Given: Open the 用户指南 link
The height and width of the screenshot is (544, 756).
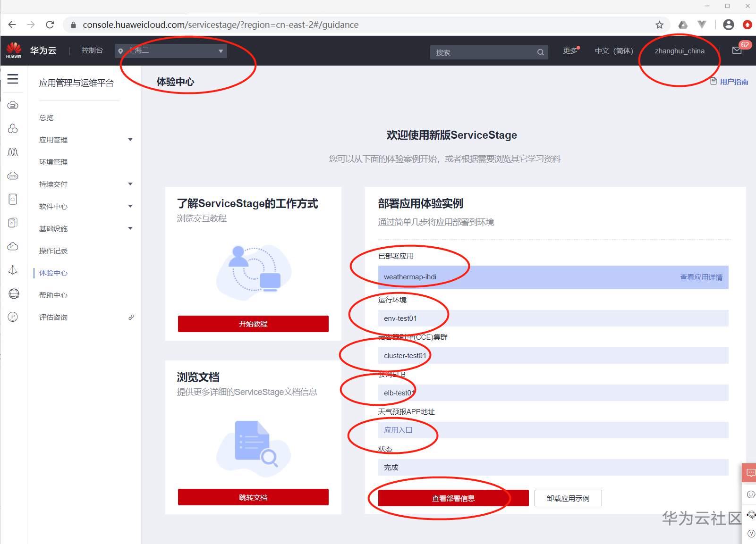Looking at the screenshot, I should [730, 82].
